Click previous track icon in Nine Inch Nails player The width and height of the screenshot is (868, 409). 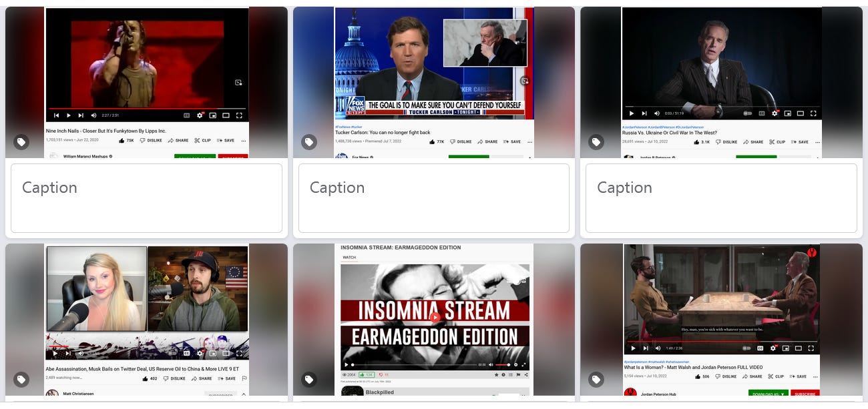pyautogui.click(x=56, y=115)
